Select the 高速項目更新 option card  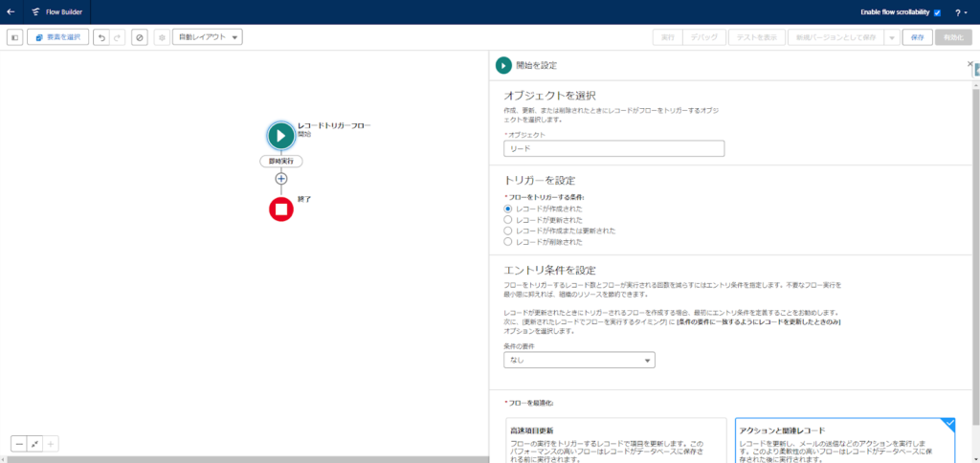click(x=615, y=442)
